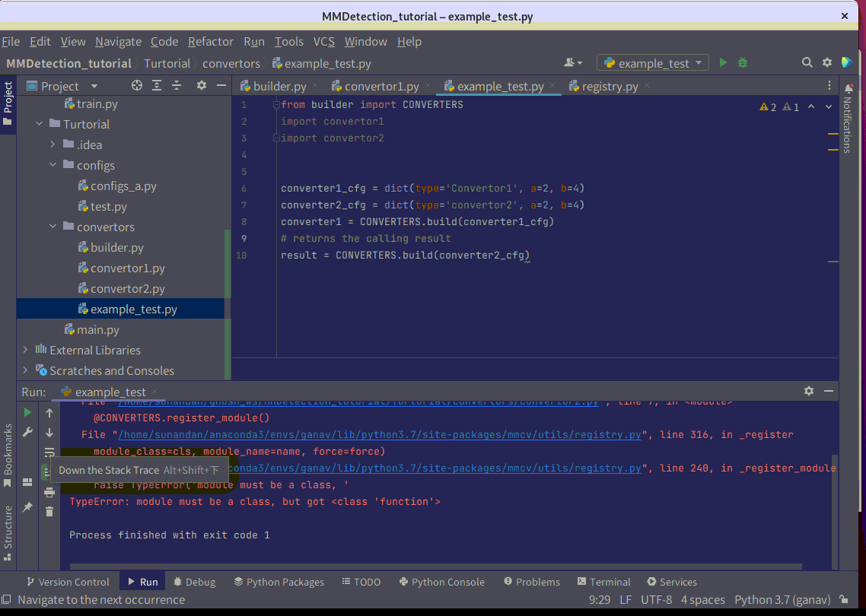The width and height of the screenshot is (866, 616).
Task: Toggle the Structure side panel
Action: pos(8,533)
